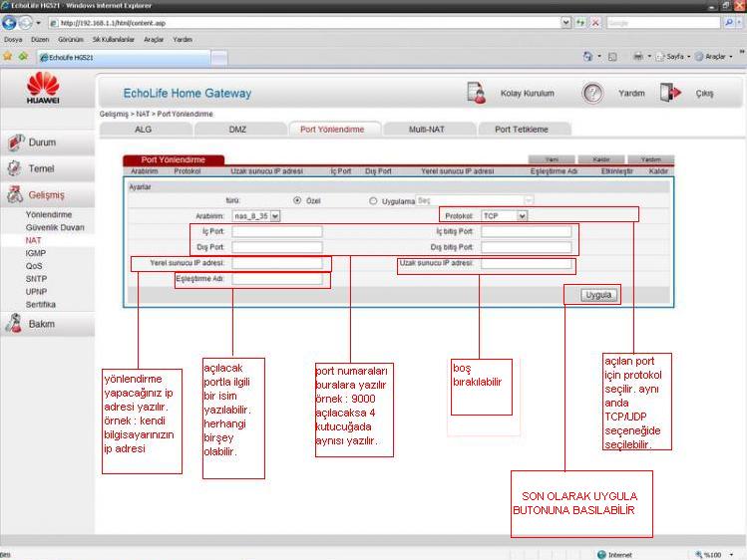This screenshot has height=560, width=747.
Task: Open the UPNP sidebar link
Action: (x=36, y=292)
